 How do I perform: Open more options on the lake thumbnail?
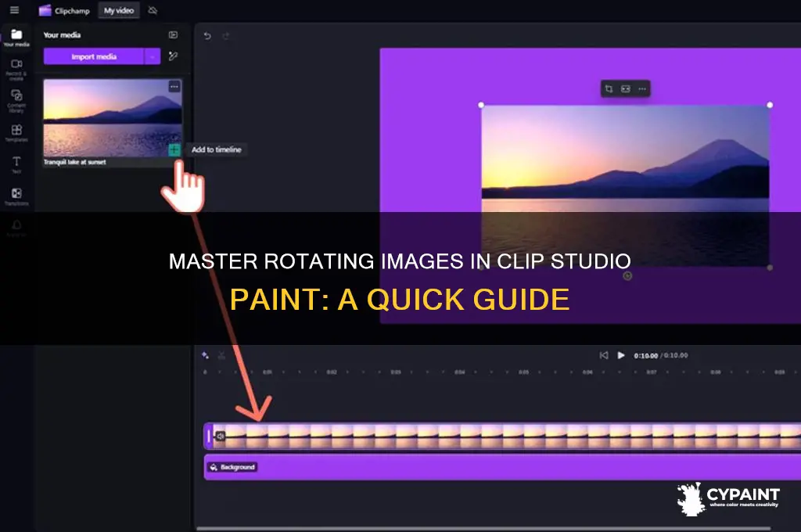pos(174,86)
